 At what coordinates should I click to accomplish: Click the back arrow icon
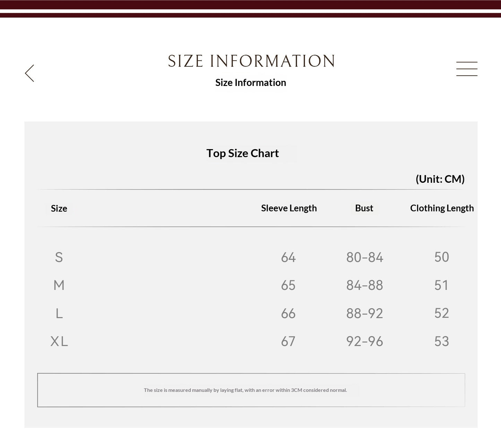pyautogui.click(x=29, y=73)
